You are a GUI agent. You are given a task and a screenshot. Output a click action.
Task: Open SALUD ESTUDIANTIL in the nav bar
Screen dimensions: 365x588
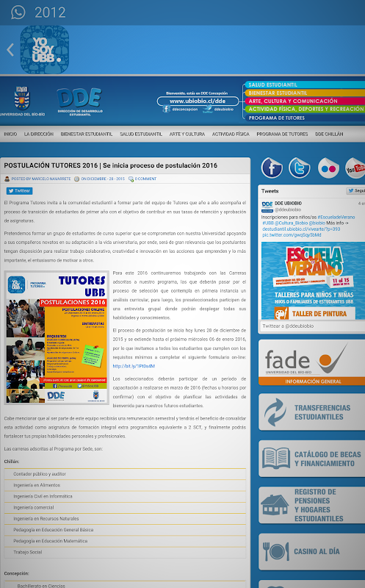(141, 134)
